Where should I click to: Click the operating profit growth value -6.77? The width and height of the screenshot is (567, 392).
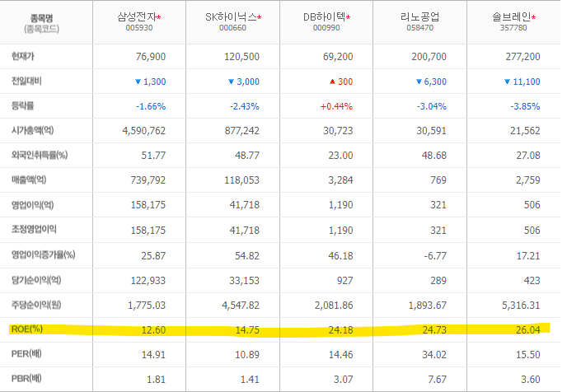[x=435, y=256]
